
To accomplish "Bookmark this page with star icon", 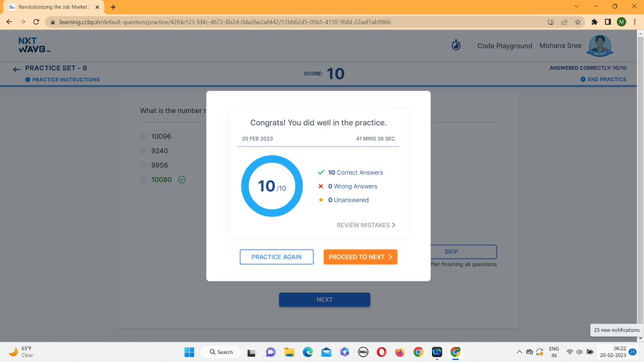I will pos(577,22).
